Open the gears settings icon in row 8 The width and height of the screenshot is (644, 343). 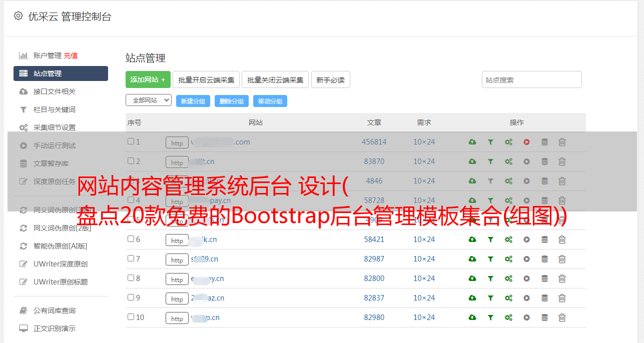[x=508, y=278]
